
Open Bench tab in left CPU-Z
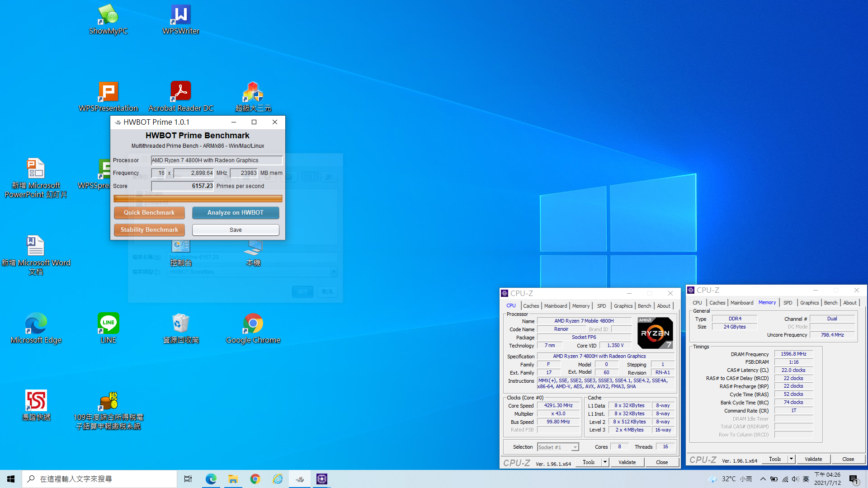point(645,306)
